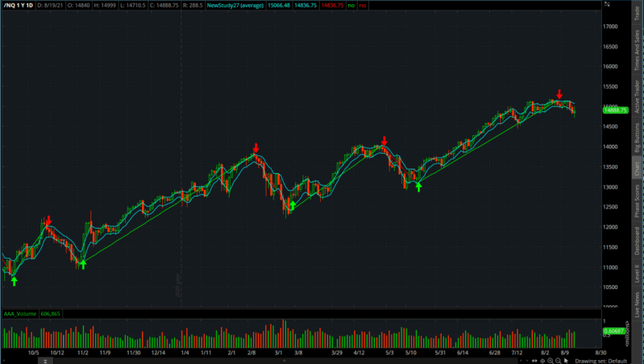The width and height of the screenshot is (644, 364).
Task: Click the red 14836.75 study value
Action: [x=332, y=6]
